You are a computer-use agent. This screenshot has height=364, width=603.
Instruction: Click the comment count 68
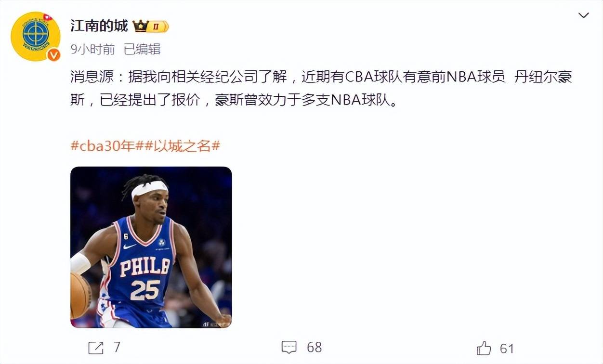pos(314,348)
